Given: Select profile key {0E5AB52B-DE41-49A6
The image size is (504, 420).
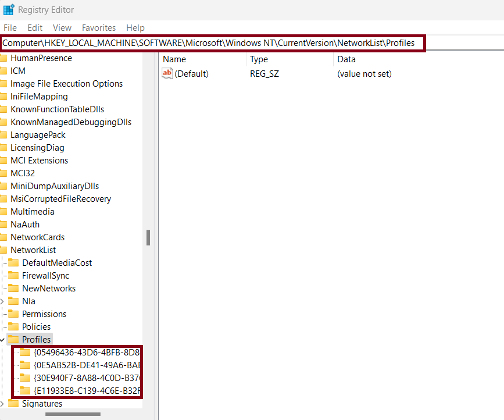Looking at the screenshot, I should pos(87,365).
